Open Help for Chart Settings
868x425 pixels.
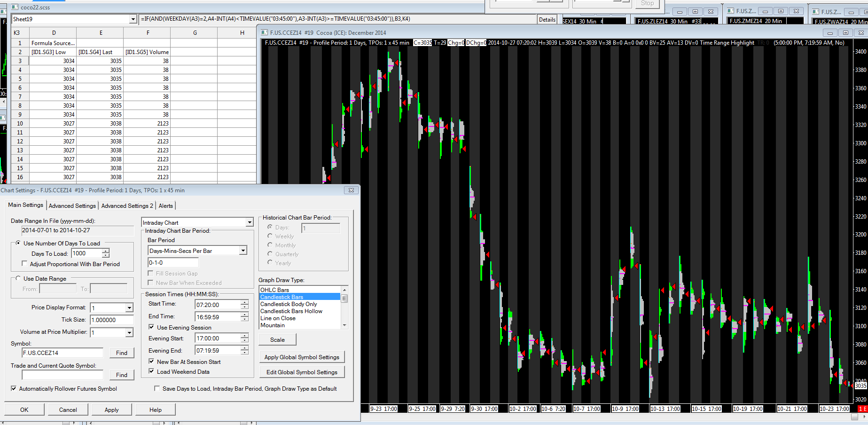click(156, 409)
